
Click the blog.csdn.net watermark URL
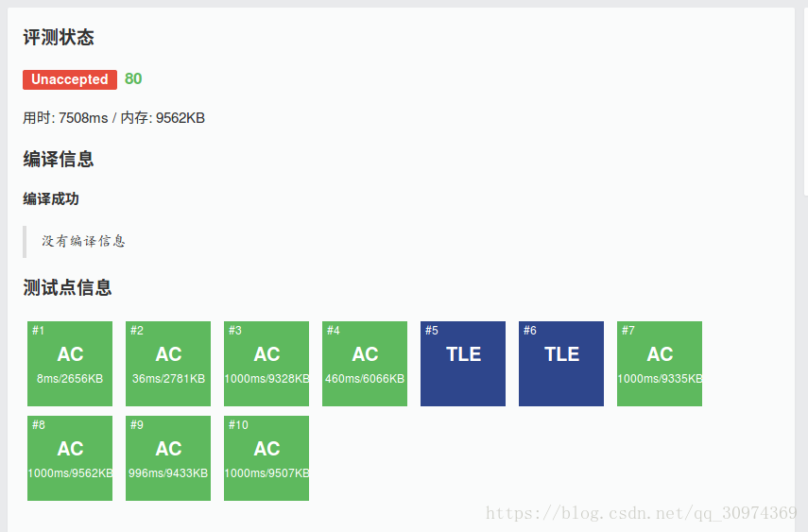641,513
